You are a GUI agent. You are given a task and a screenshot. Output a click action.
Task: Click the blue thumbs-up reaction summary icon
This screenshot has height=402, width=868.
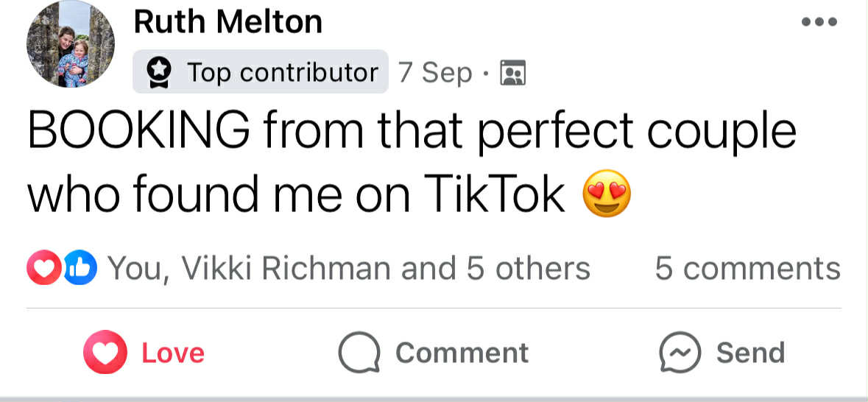click(80, 268)
